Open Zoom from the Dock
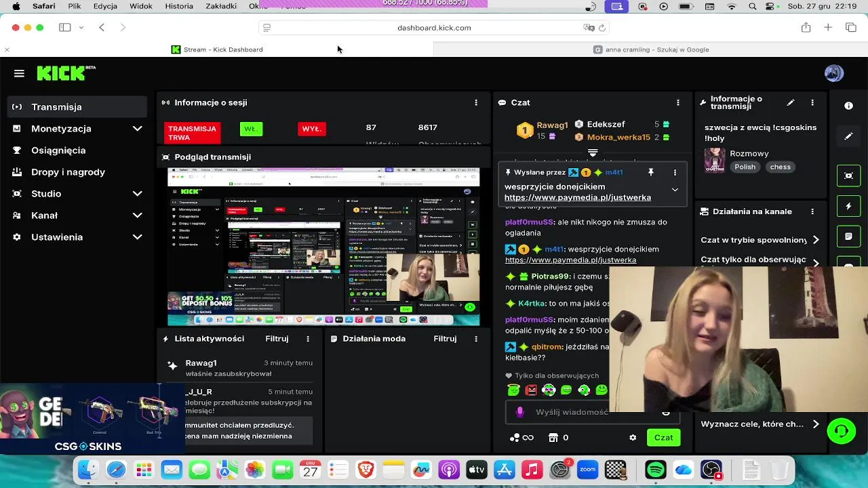Viewport: 868px width, 488px height. click(587, 470)
